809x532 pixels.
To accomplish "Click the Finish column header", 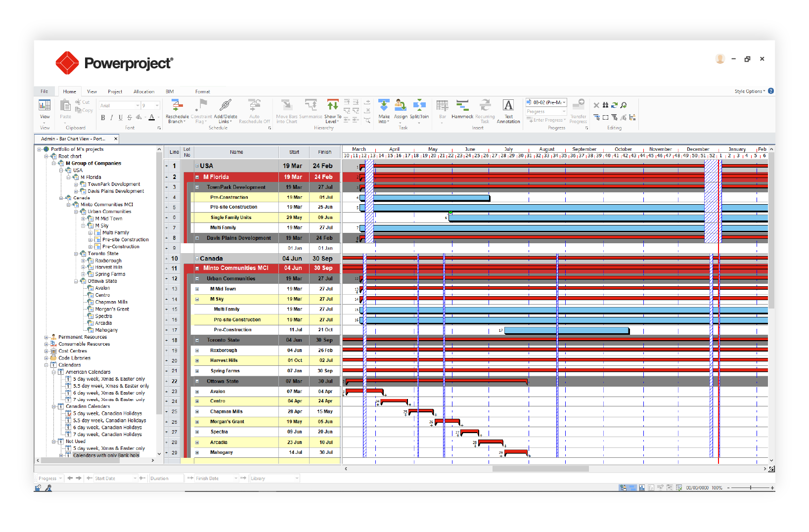I will [x=325, y=152].
